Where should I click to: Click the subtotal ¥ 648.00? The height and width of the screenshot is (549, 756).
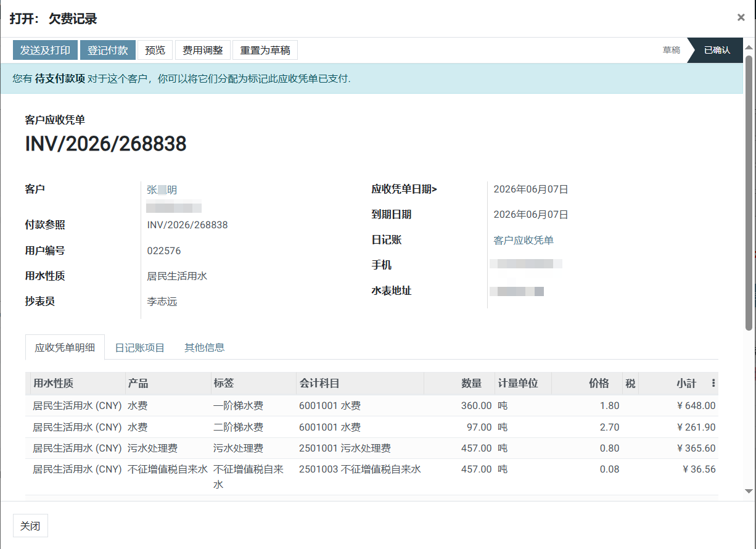point(696,405)
